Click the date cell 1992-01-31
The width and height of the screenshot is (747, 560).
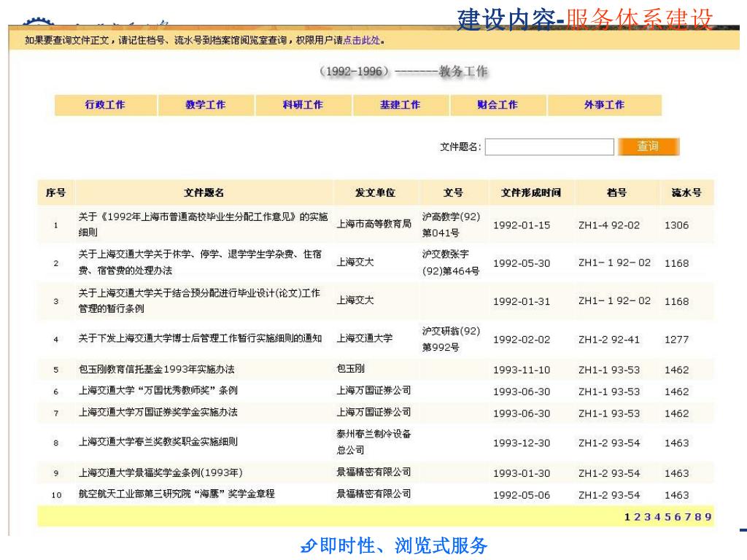tap(522, 301)
